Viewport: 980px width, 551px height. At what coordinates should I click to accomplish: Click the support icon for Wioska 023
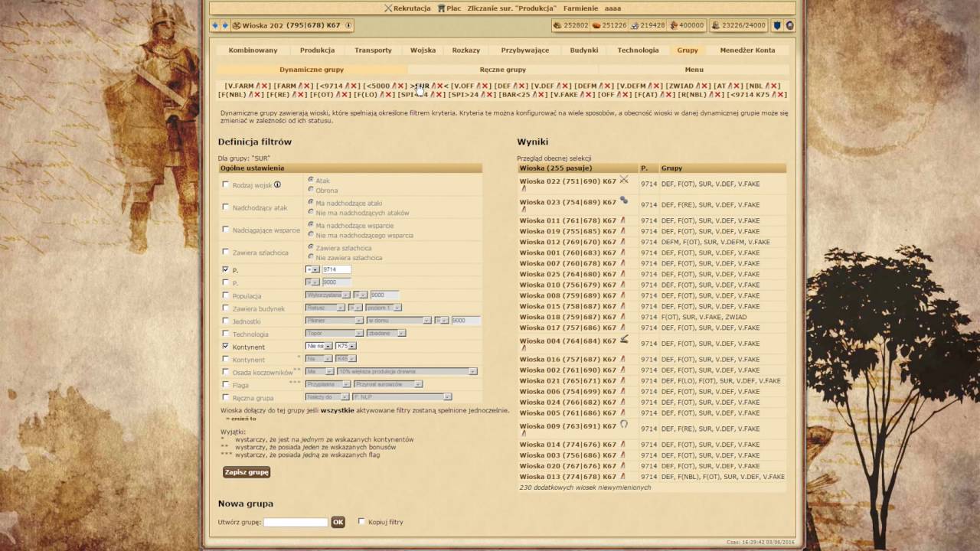(624, 201)
